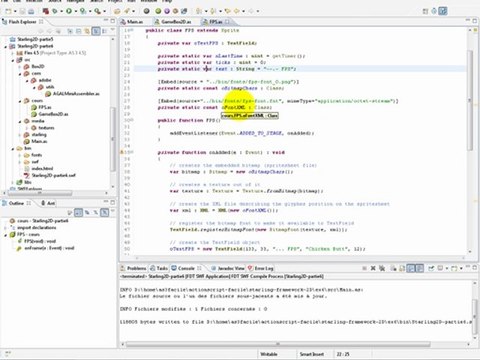Image resolution: width=480 pixels, height=360 pixels.
Task: Run the project with green play icon
Action: [x=69, y=11]
